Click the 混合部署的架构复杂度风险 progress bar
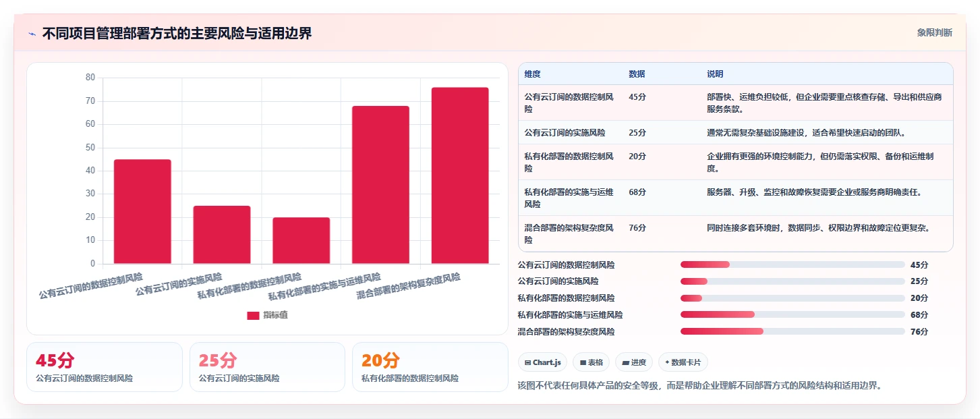This screenshot has height=419, width=980. [x=792, y=331]
